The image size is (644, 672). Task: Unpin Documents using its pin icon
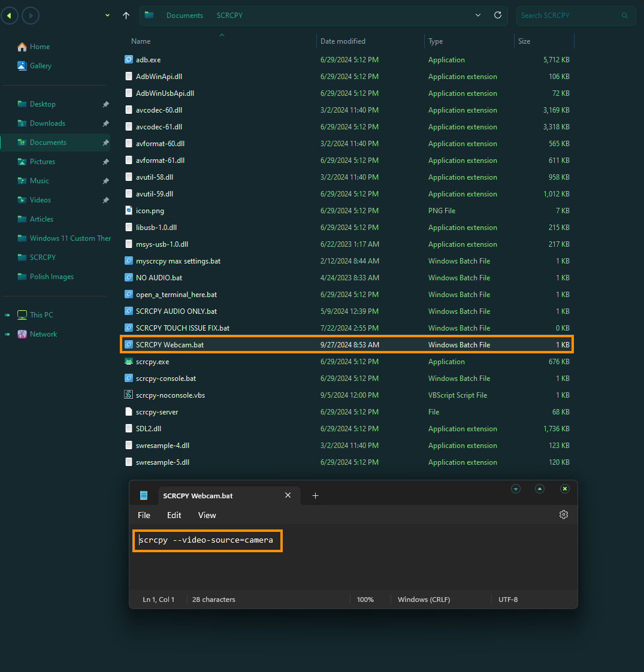[106, 143]
